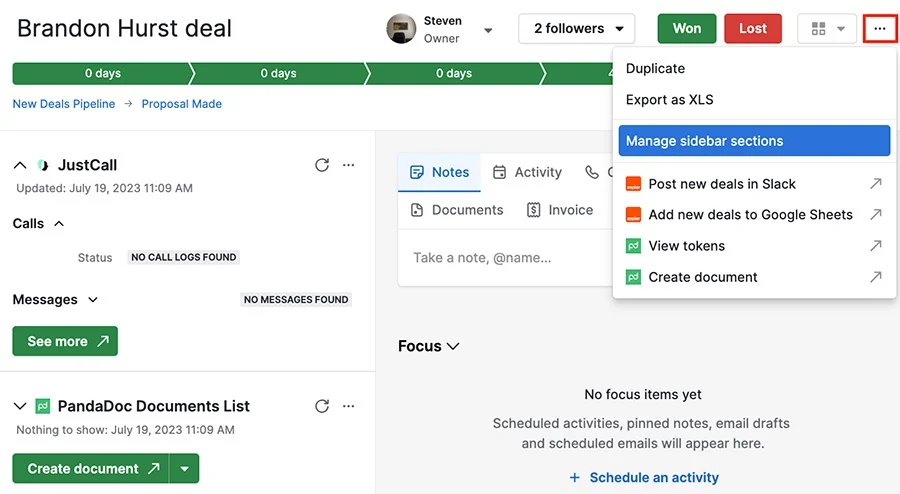
Task: Expand the PandaDoc Documents List section
Action: pos(20,406)
